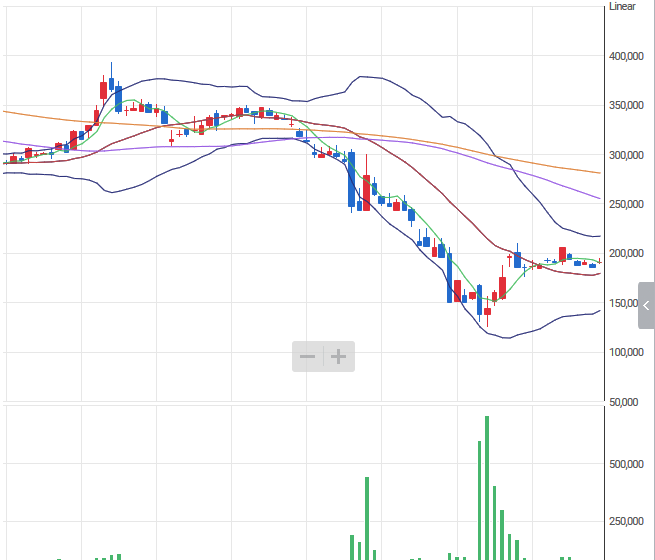Click the 350,000 price axis label
The width and height of the screenshot is (655, 560).
[x=626, y=105]
